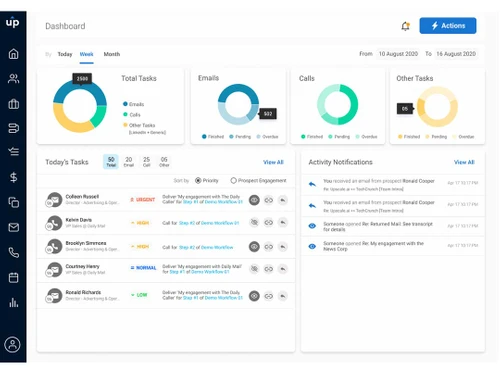Click the link icon in Courtney Henry row
This screenshot has height=375, width=500.
click(x=269, y=269)
